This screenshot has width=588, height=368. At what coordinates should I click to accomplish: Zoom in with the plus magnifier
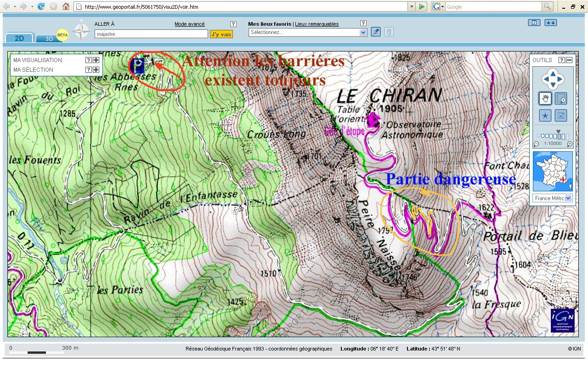pyautogui.click(x=570, y=144)
